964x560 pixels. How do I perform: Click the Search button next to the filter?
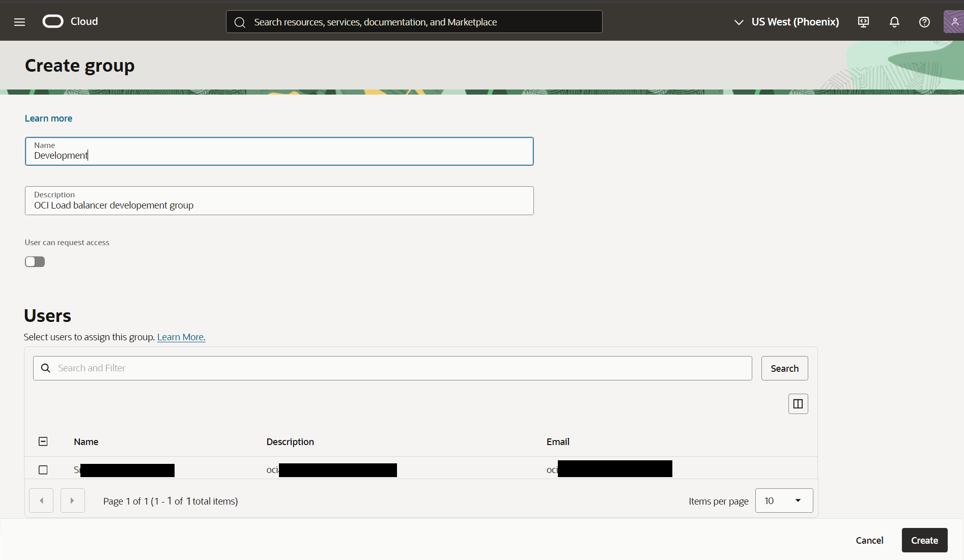tap(784, 368)
